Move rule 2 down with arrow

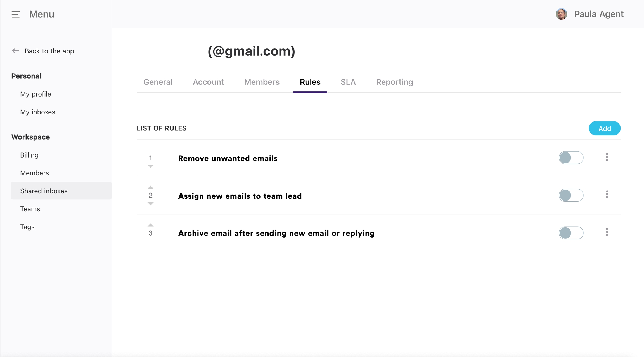(150, 204)
